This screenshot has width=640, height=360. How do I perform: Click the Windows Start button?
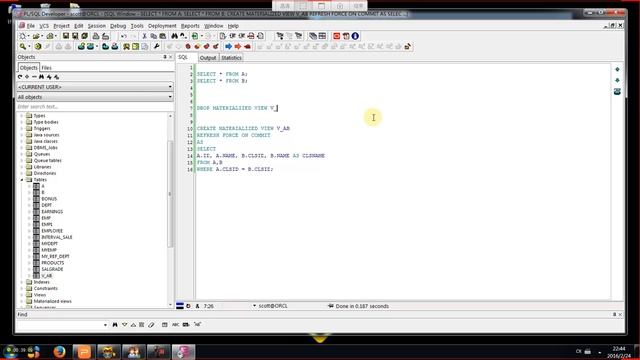tap(11, 351)
